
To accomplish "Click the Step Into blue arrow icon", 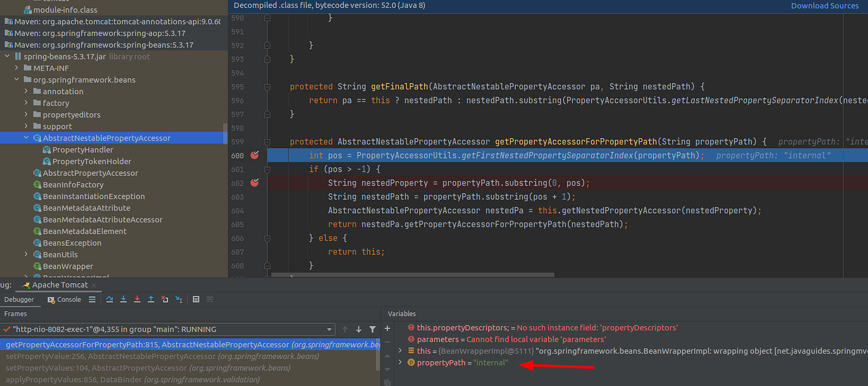I will click(x=123, y=299).
